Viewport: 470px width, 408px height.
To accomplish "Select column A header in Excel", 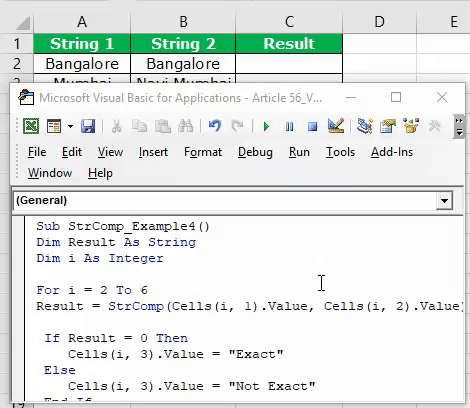I will tap(82, 22).
